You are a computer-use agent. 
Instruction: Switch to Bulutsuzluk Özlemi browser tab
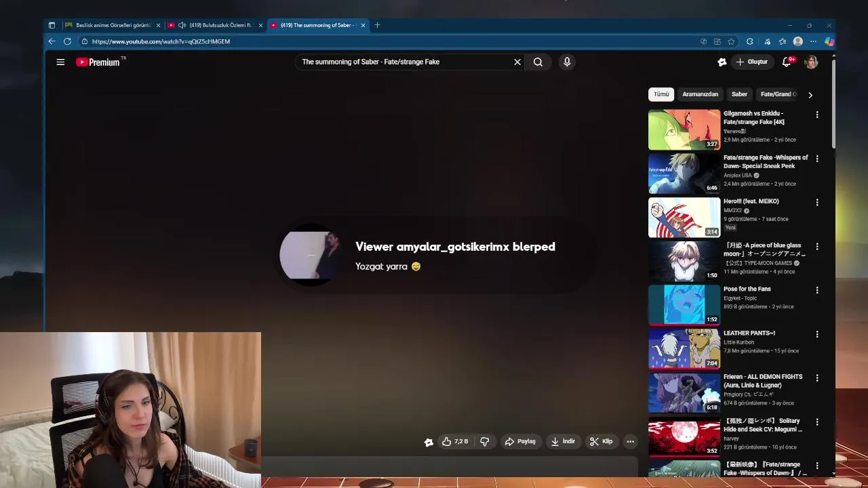pos(216,25)
